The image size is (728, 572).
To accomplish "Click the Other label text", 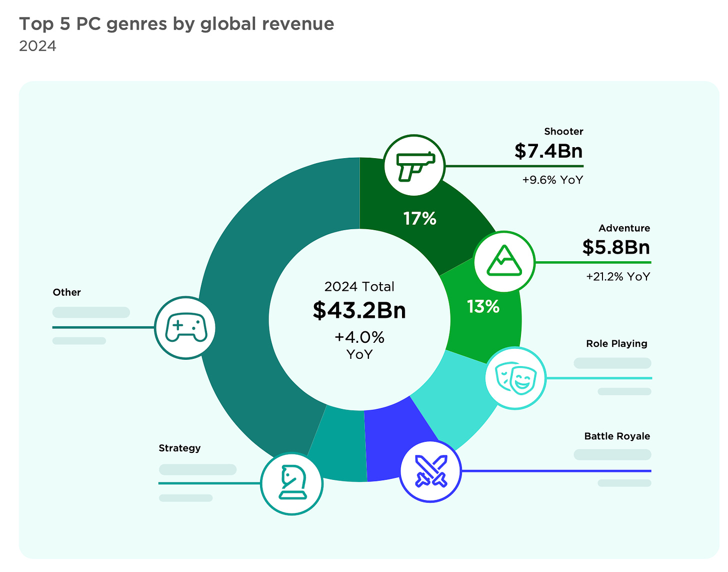I will tap(66, 292).
